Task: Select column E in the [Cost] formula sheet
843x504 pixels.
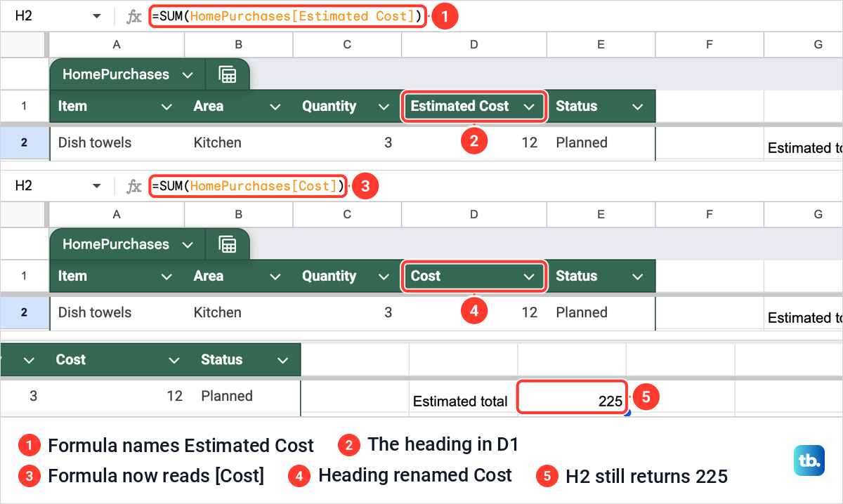Action: point(601,214)
